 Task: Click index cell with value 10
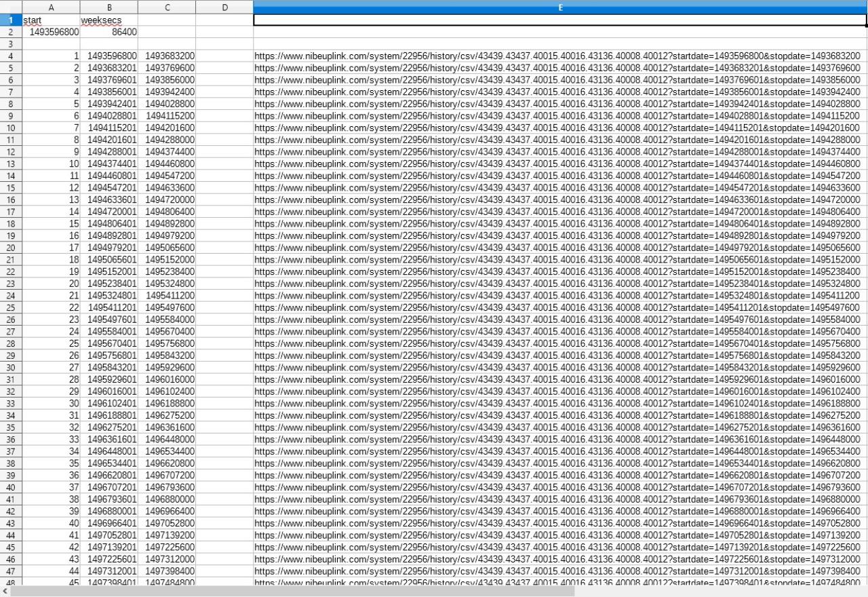51,163
